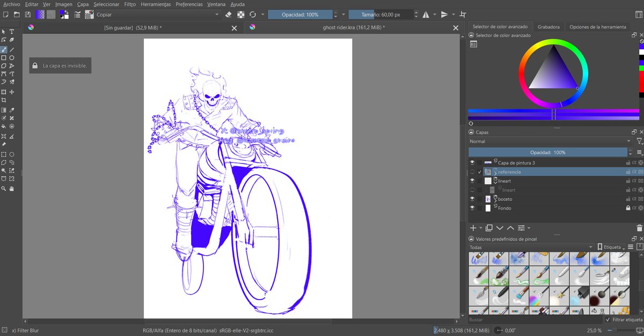Screen dimensions: 644x336
Task: Select the Gradient tool
Action: point(4,110)
